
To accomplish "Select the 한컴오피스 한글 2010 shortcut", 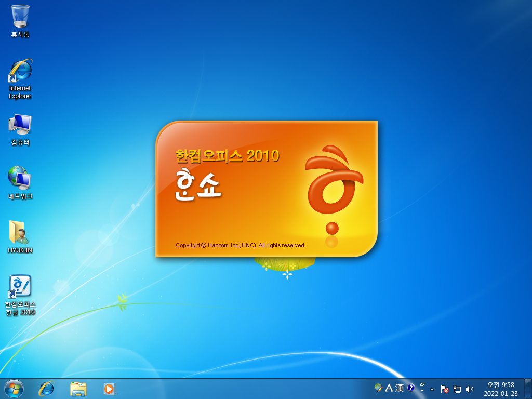I will (x=20, y=295).
